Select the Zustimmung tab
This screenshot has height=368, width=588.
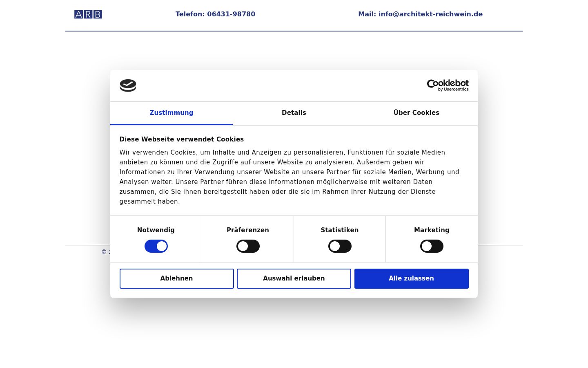(x=171, y=113)
